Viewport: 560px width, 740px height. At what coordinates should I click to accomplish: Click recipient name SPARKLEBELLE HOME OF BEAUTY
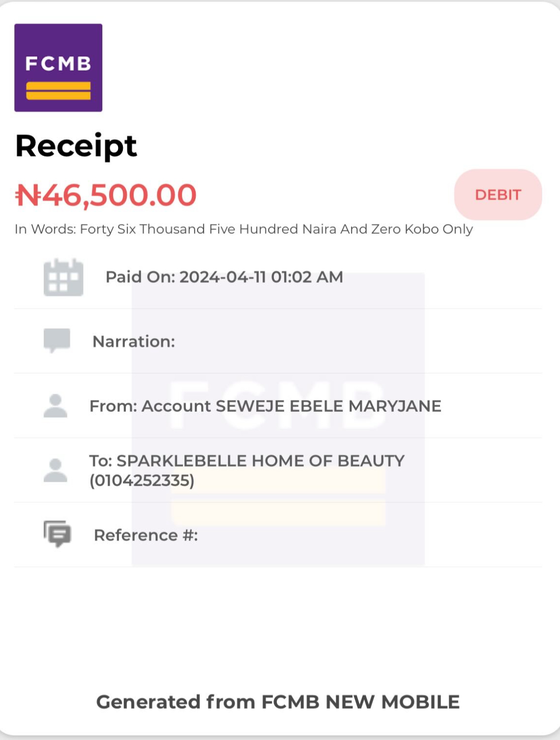260,461
